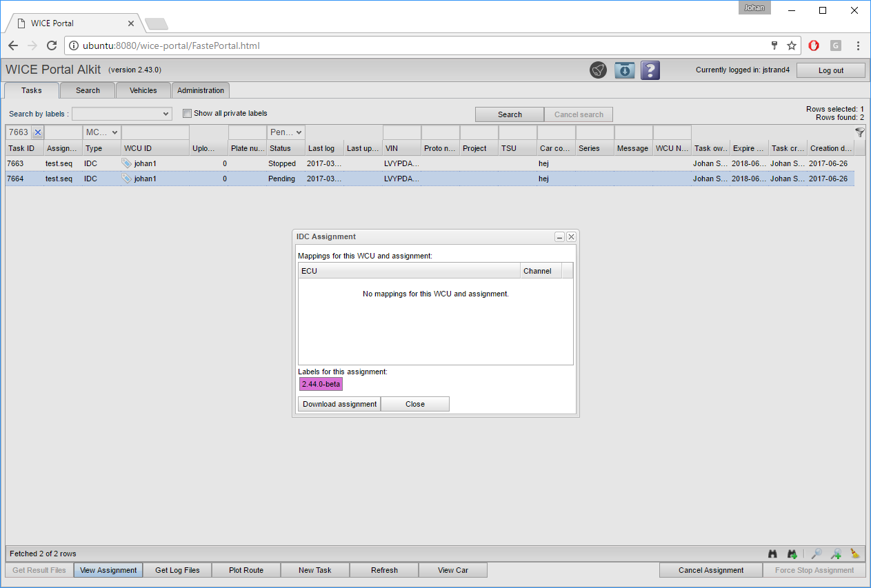Viewport: 871px width, 588px height.
Task: Open the Administration tab
Action: 201,90
